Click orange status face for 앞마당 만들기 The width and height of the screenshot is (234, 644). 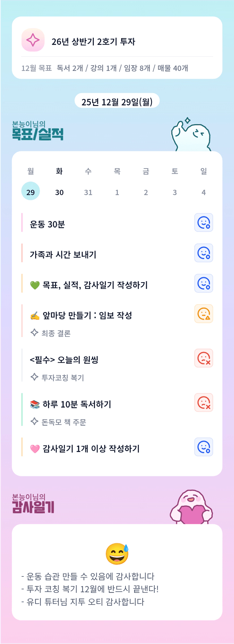[x=203, y=314]
